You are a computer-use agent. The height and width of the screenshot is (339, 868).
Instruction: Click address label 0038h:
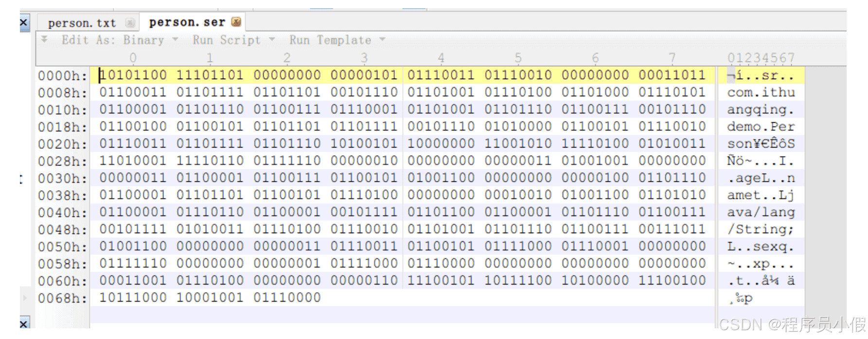tap(63, 196)
